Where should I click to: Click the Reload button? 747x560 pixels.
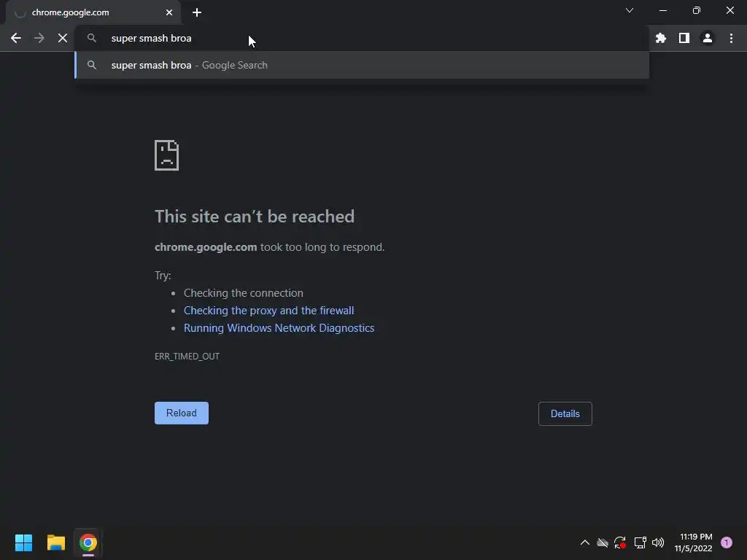[182, 413]
